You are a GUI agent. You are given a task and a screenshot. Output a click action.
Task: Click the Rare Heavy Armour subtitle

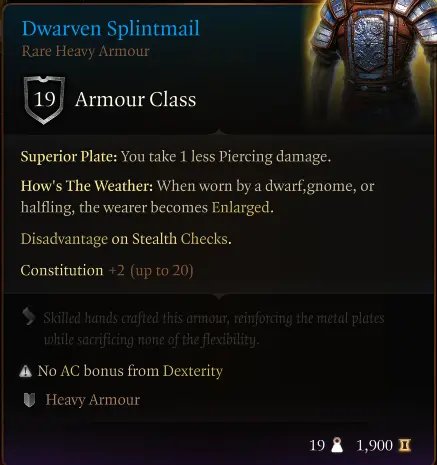(x=86, y=51)
